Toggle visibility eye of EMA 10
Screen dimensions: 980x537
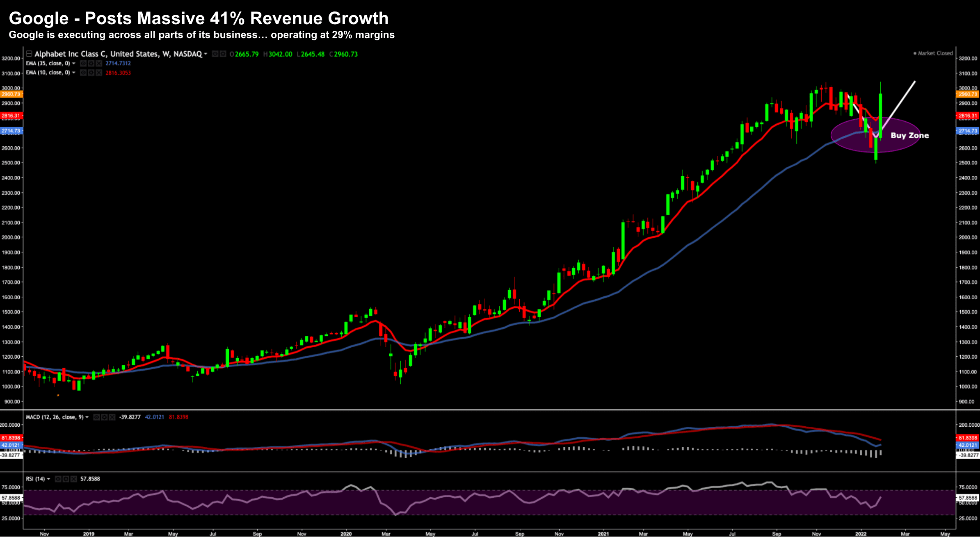[83, 73]
